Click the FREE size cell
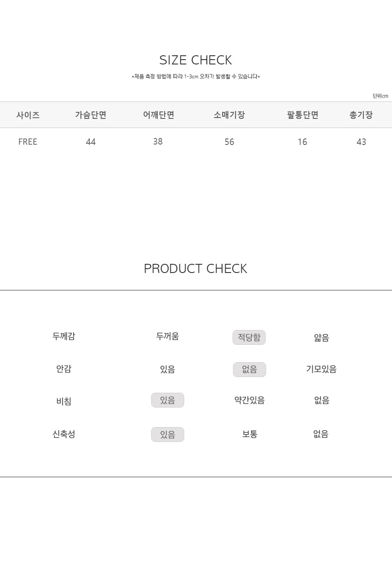The height and width of the screenshot is (566, 392). (28, 142)
